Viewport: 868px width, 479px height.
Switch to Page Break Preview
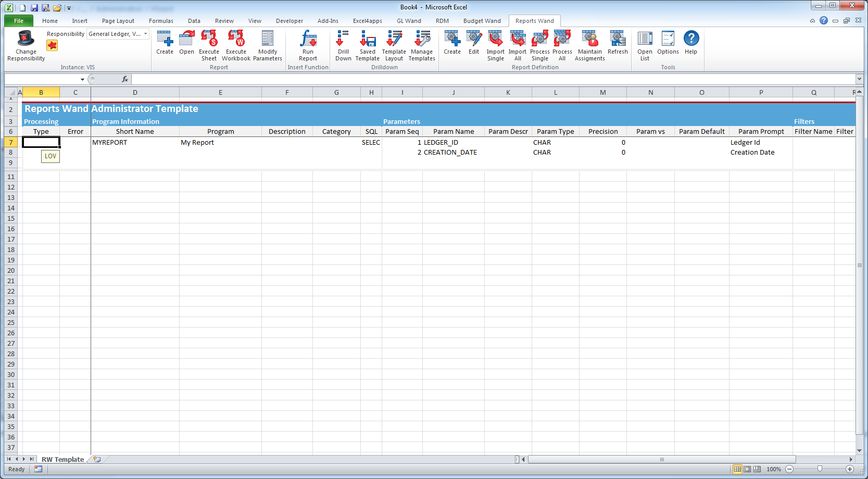(757, 469)
